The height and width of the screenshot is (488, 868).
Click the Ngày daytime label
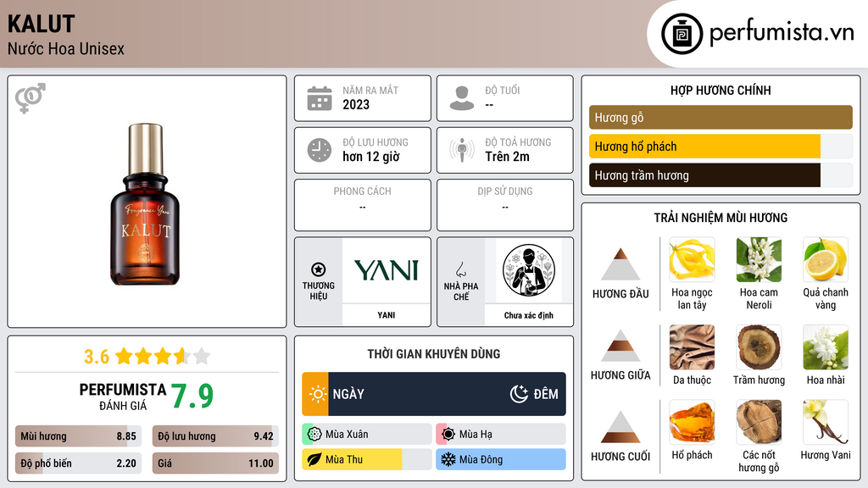point(348,394)
